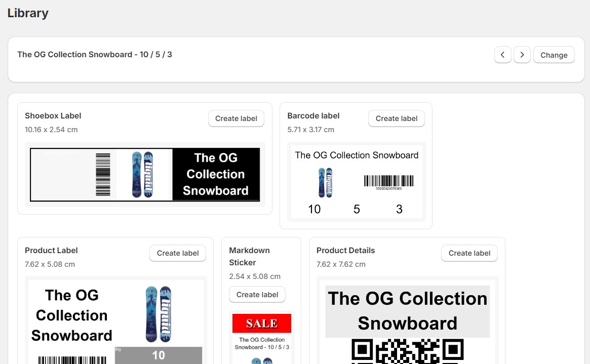Click the snowboard image in Barcode label preview
Image resolution: width=590 pixels, height=364 pixels.
click(x=326, y=183)
